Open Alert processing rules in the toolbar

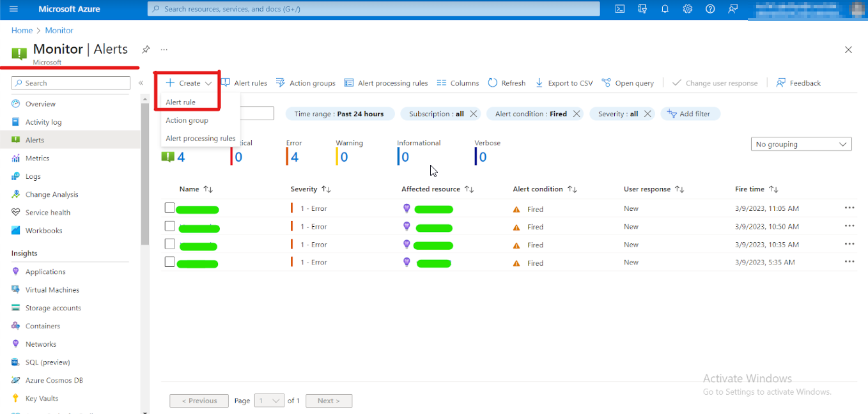click(386, 83)
